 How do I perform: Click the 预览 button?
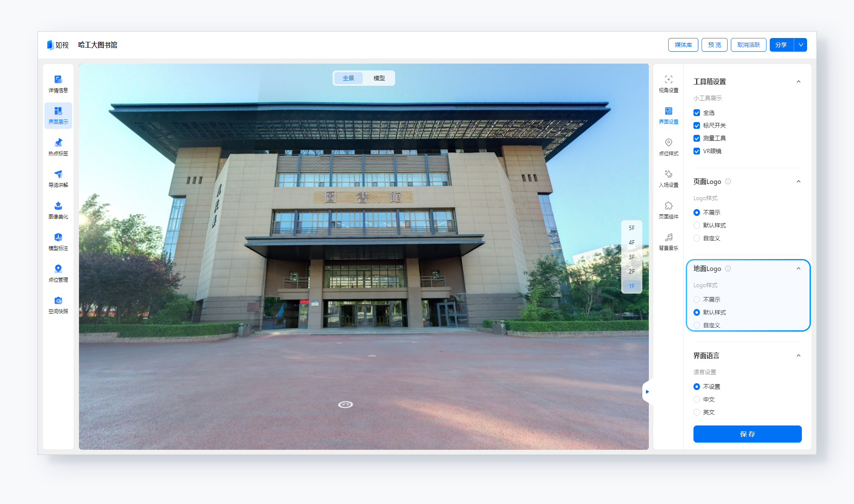(x=714, y=45)
